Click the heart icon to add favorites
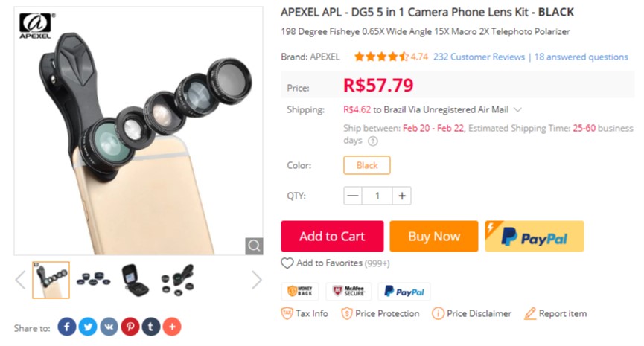644x346 pixels. click(x=287, y=263)
